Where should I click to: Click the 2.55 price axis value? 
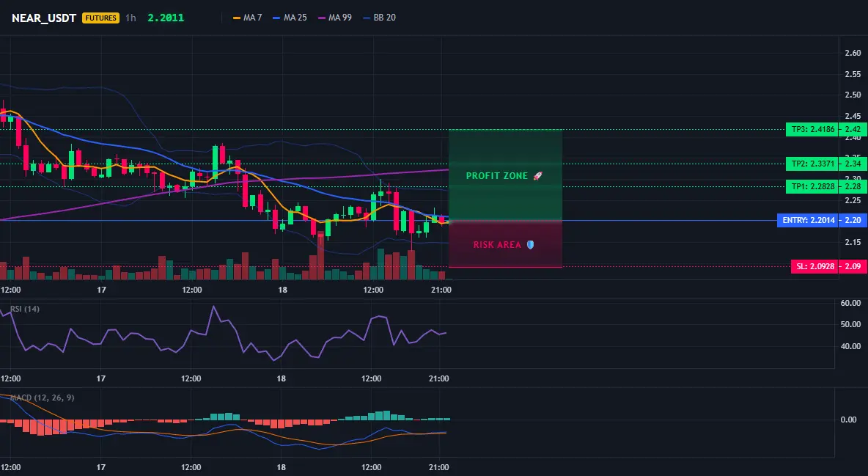tap(853, 74)
